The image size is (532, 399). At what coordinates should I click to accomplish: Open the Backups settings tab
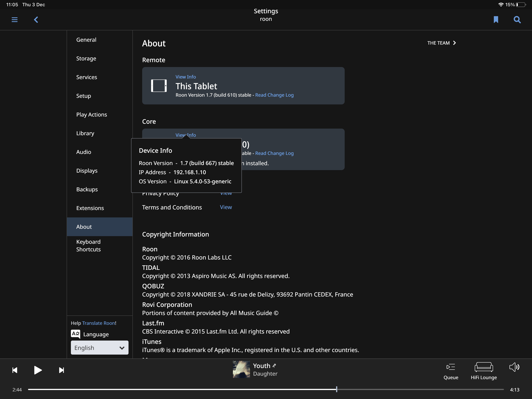tap(100, 189)
